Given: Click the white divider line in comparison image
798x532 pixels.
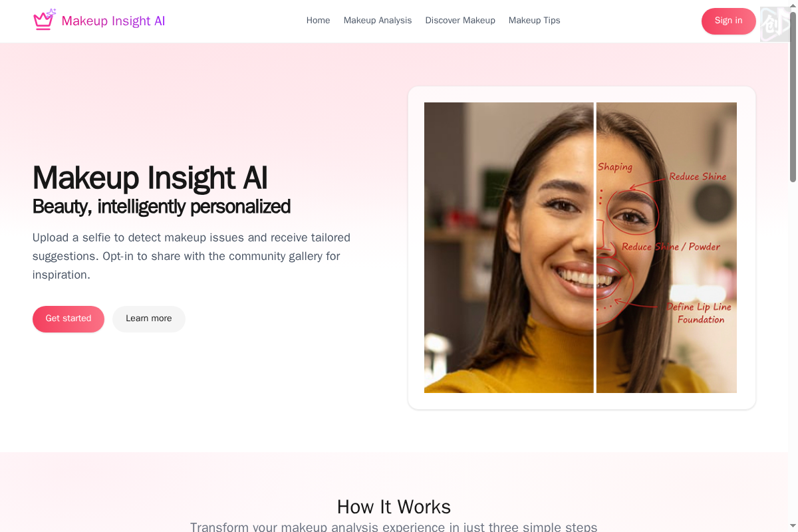Looking at the screenshot, I should 595,247.
